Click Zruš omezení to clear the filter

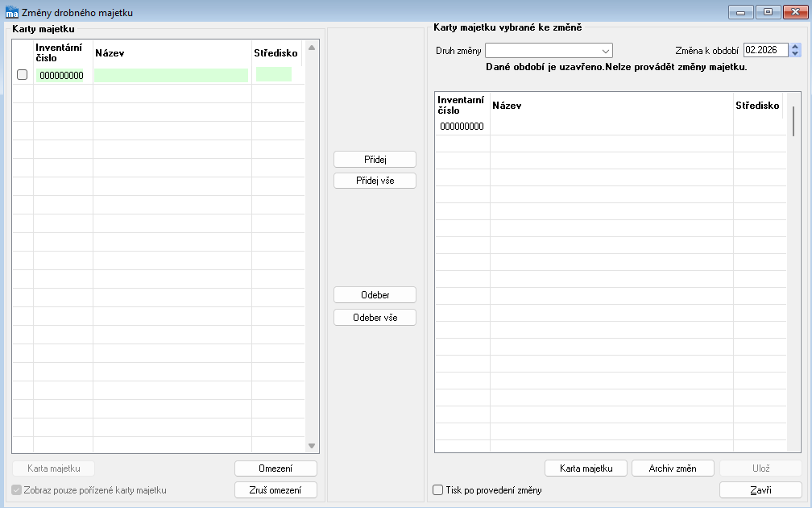(275, 490)
